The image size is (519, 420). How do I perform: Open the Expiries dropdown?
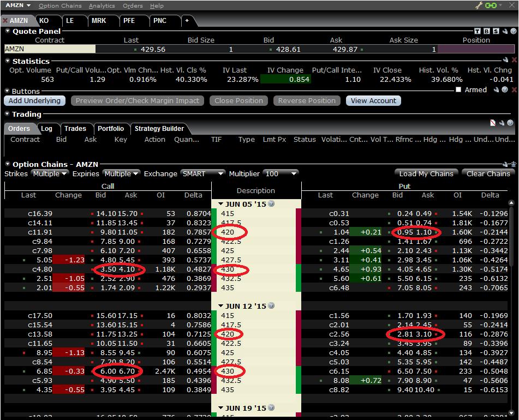tap(121, 173)
